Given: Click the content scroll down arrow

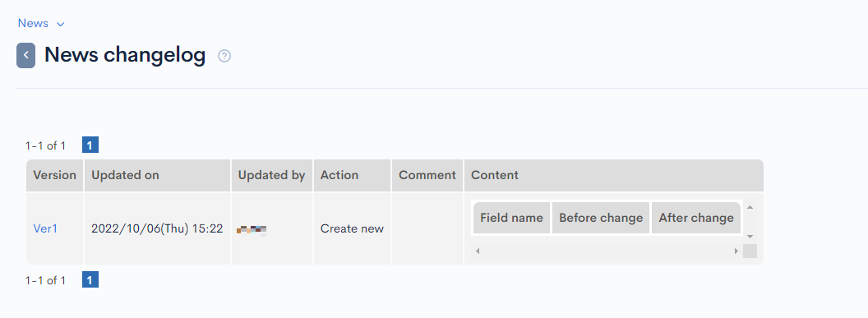Looking at the screenshot, I should pyautogui.click(x=750, y=236).
